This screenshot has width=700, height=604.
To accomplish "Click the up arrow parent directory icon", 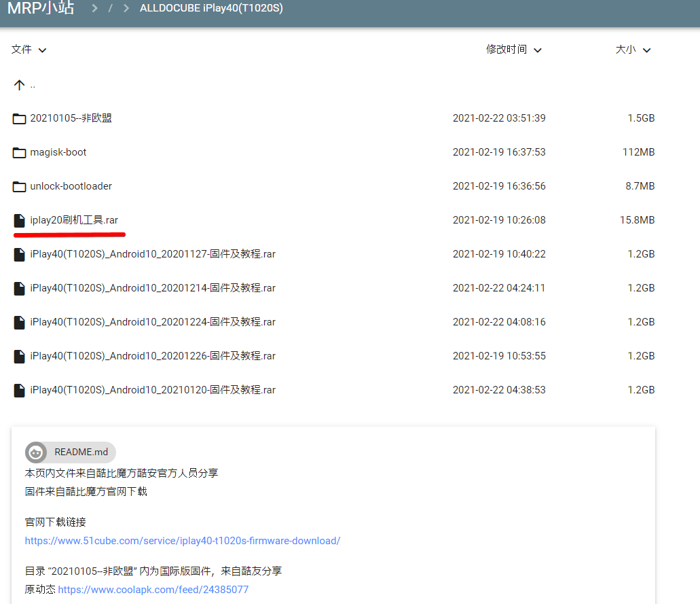I will 19,85.
